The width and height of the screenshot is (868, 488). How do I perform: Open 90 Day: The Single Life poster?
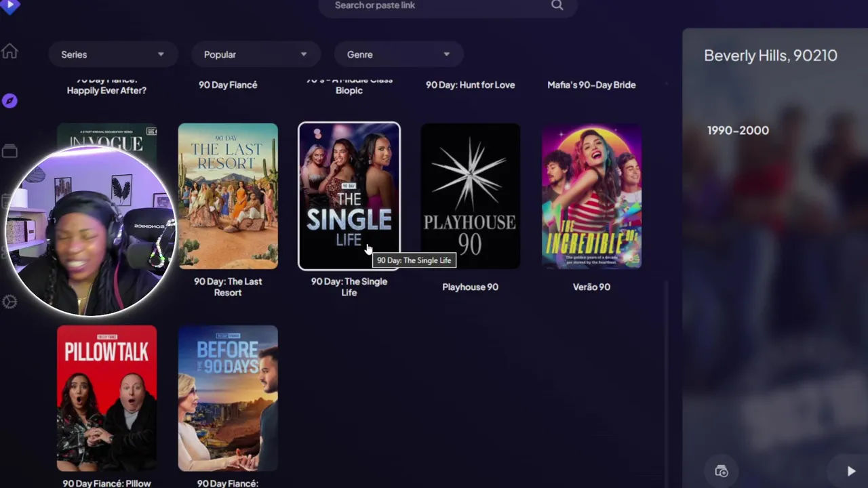(349, 196)
